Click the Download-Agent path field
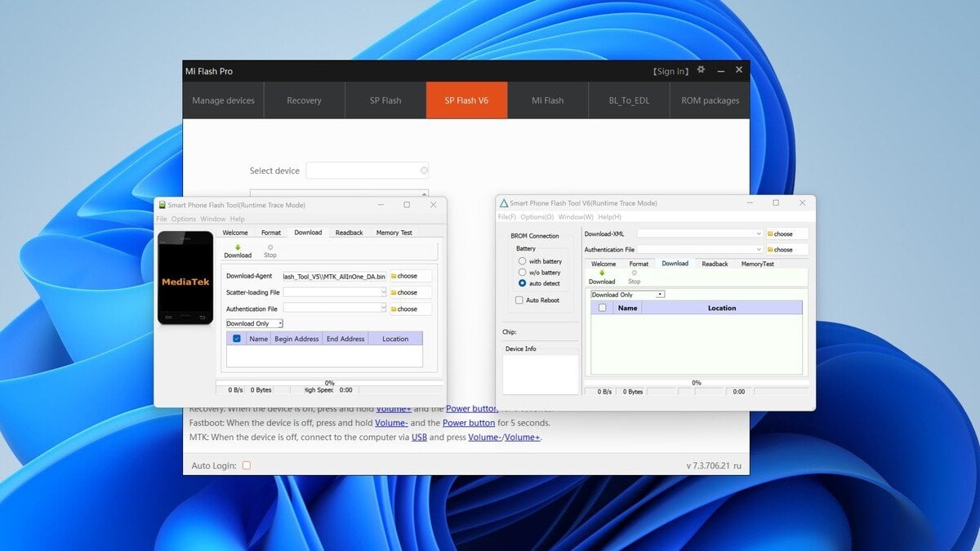 pos(335,276)
